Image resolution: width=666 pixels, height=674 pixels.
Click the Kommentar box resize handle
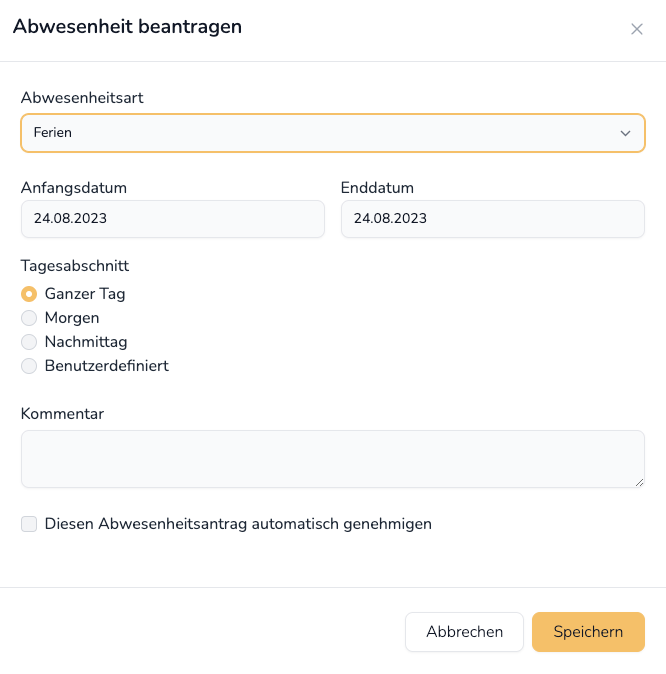click(x=638, y=481)
